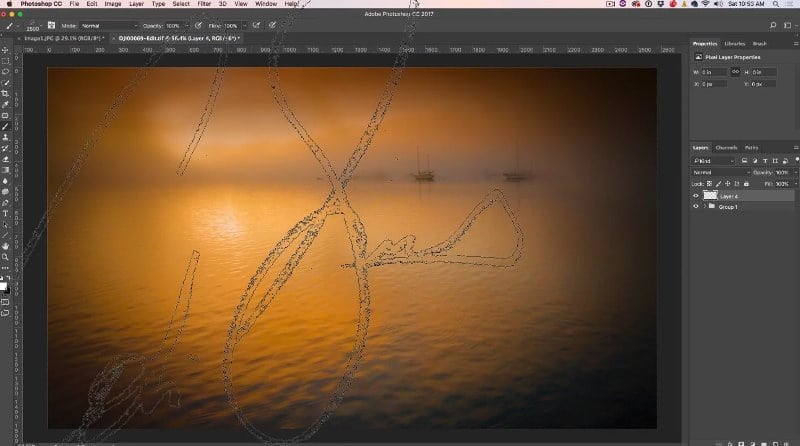Open the brush settings panel icon in options bar
The width and height of the screenshot is (800, 446).
point(51,25)
